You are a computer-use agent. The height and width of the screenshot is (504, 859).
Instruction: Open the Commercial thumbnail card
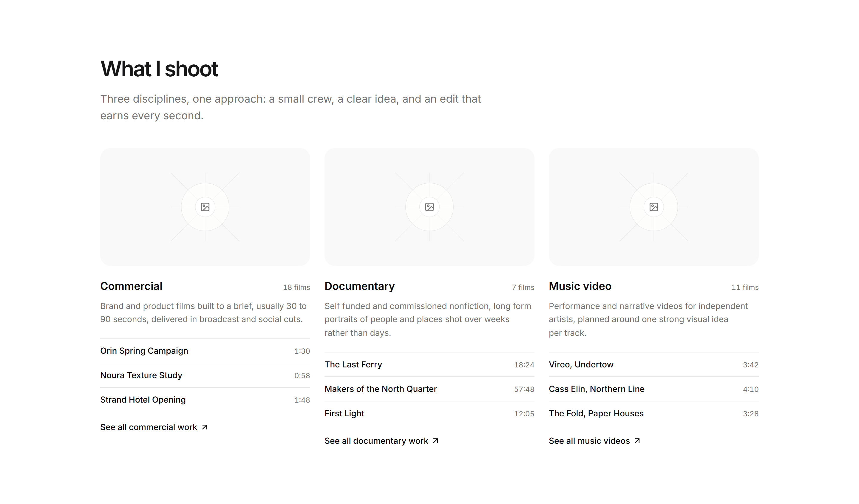tap(205, 207)
